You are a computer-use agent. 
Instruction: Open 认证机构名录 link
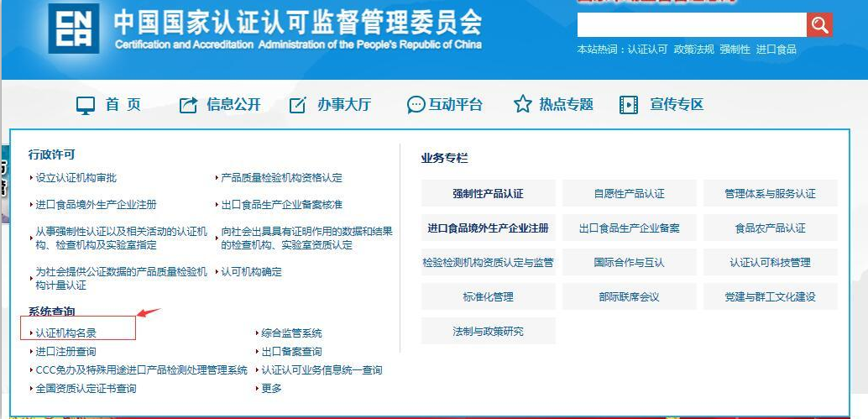click(65, 333)
